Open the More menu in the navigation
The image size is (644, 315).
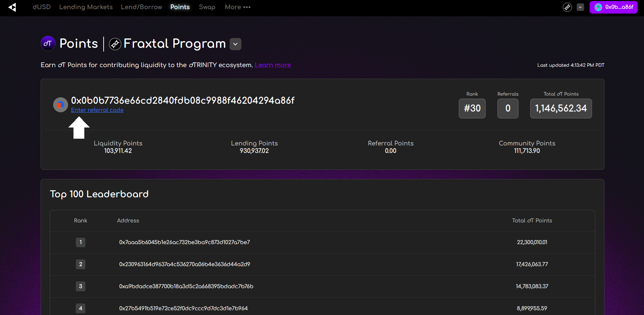[x=233, y=7]
